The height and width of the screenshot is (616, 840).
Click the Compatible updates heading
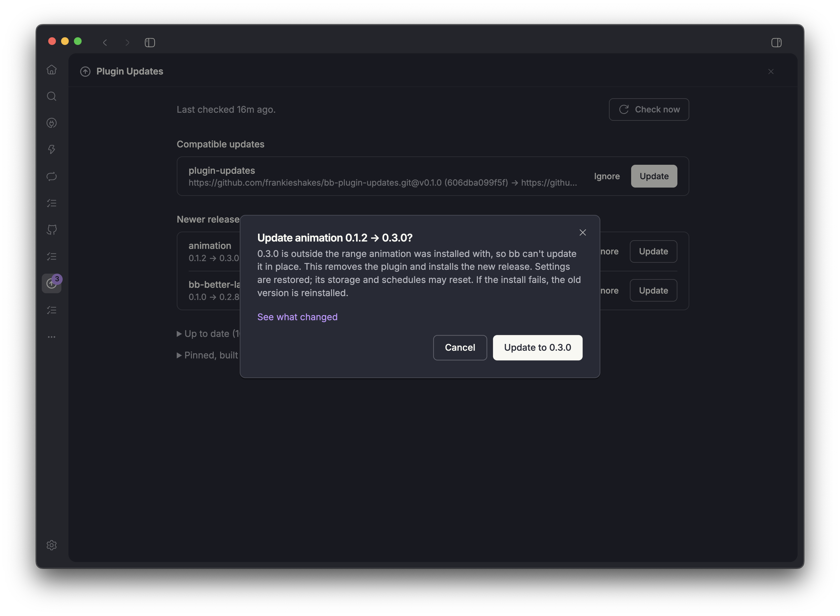tap(220, 144)
